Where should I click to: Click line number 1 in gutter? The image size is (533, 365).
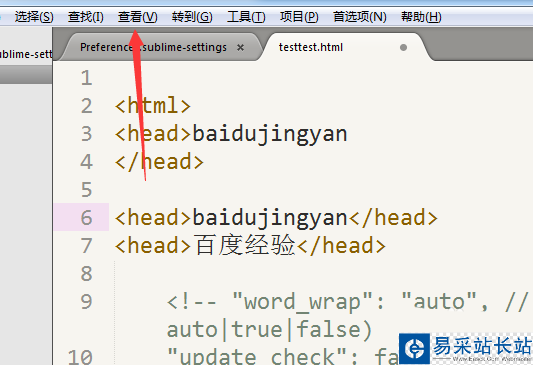coord(87,78)
